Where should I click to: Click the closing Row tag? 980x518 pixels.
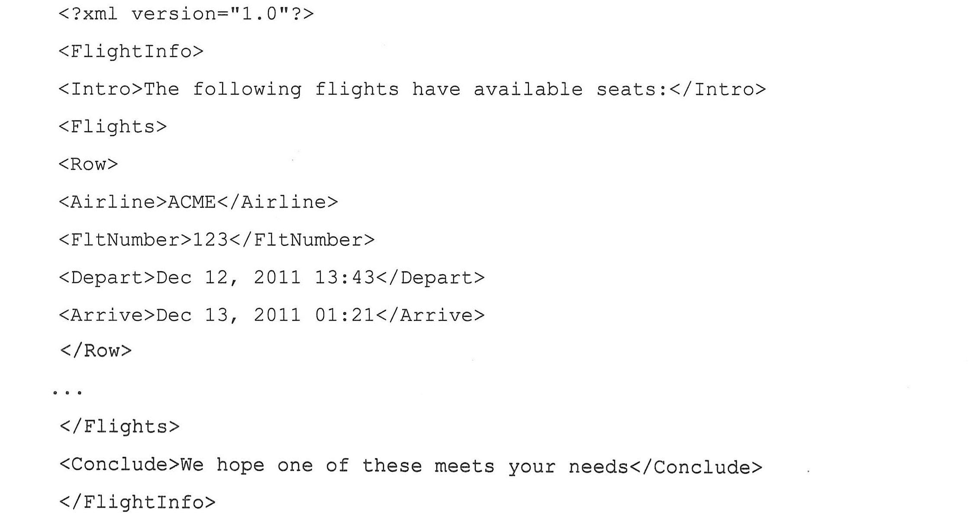coord(96,351)
